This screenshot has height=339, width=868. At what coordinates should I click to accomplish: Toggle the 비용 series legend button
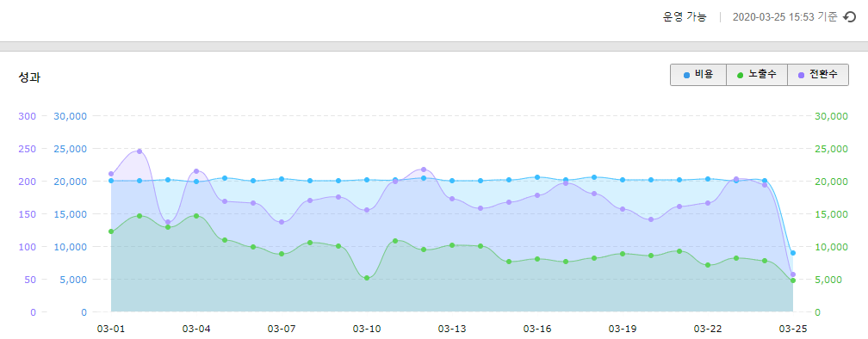pos(698,75)
